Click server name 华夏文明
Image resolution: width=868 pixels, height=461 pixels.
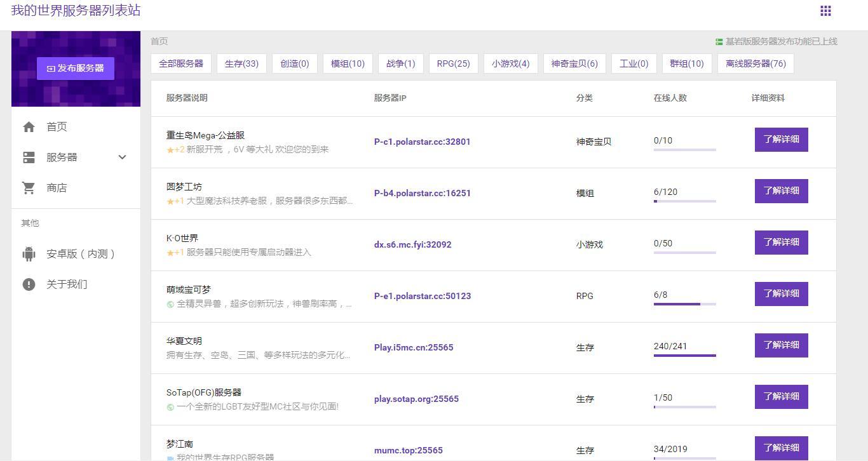click(184, 342)
